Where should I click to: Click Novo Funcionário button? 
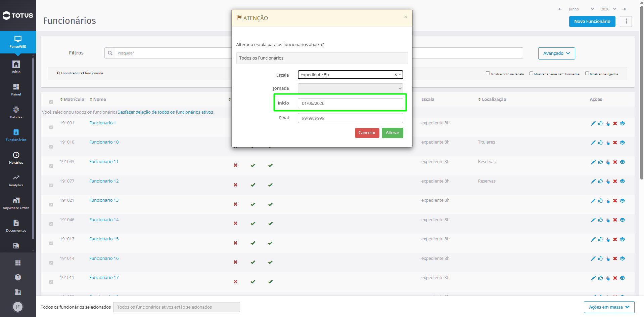click(x=592, y=21)
